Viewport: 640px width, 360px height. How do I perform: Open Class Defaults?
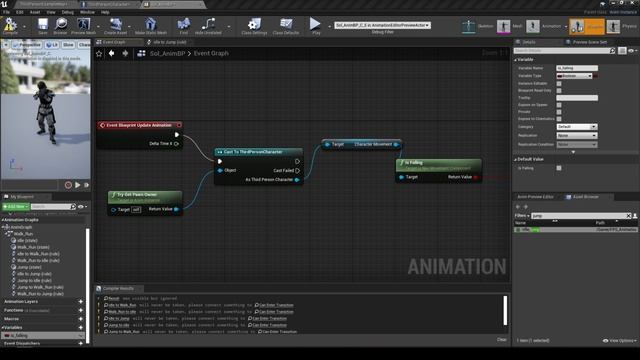[x=286, y=26]
